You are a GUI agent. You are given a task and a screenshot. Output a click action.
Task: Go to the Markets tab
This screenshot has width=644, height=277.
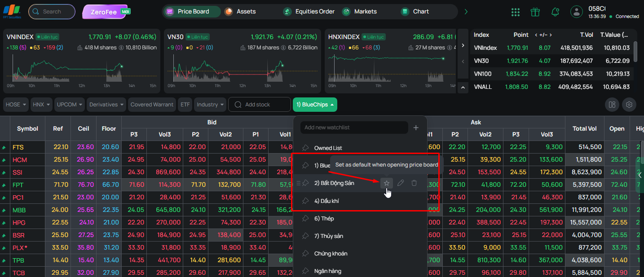point(360,12)
